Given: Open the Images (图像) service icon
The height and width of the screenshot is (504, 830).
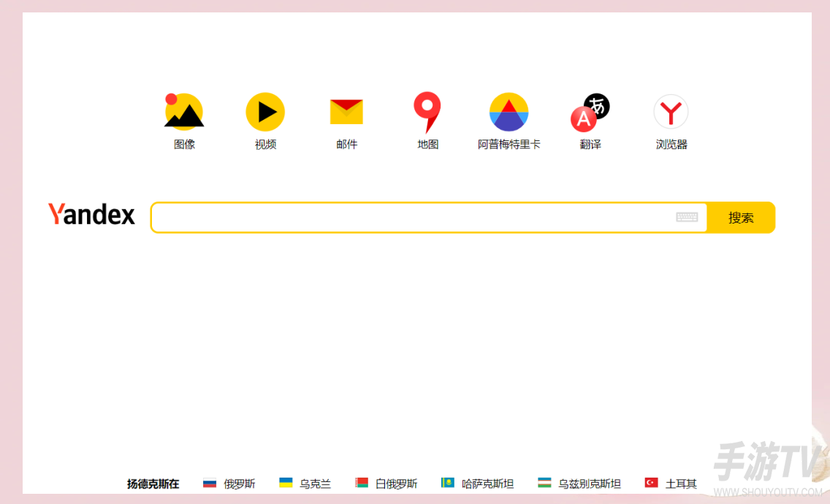Looking at the screenshot, I should point(184,112).
